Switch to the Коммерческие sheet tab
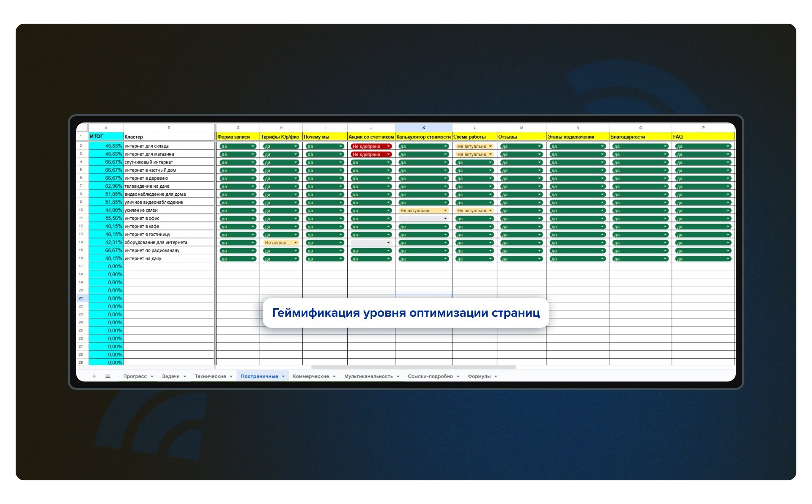 click(311, 376)
